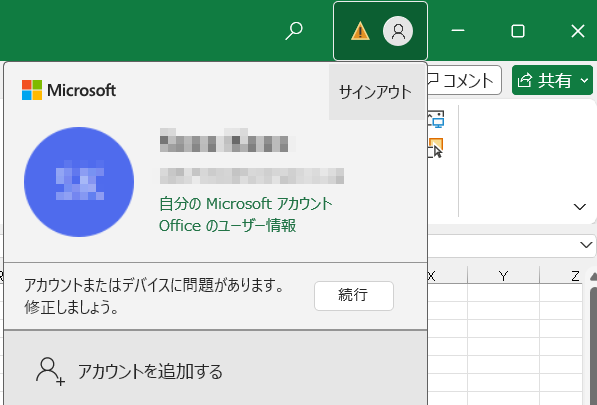
Task: Click the user profile avatar in title bar
Action: coord(398,31)
